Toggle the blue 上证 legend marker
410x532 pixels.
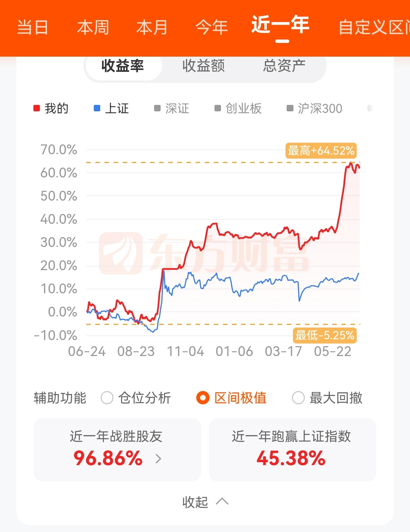point(111,109)
